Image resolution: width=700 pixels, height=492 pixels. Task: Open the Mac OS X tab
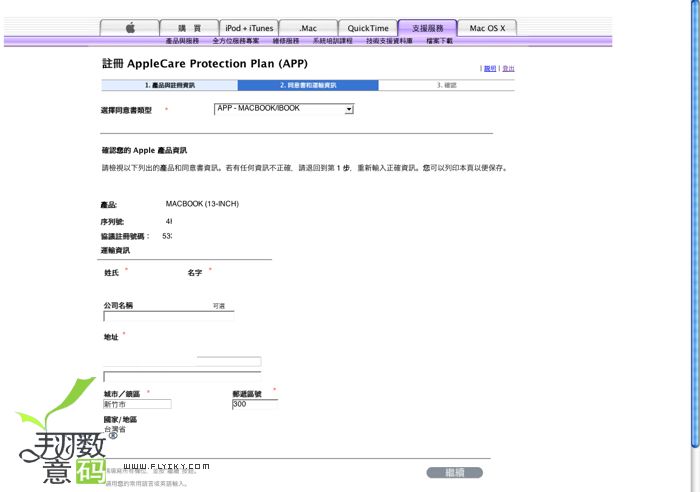[x=487, y=28]
